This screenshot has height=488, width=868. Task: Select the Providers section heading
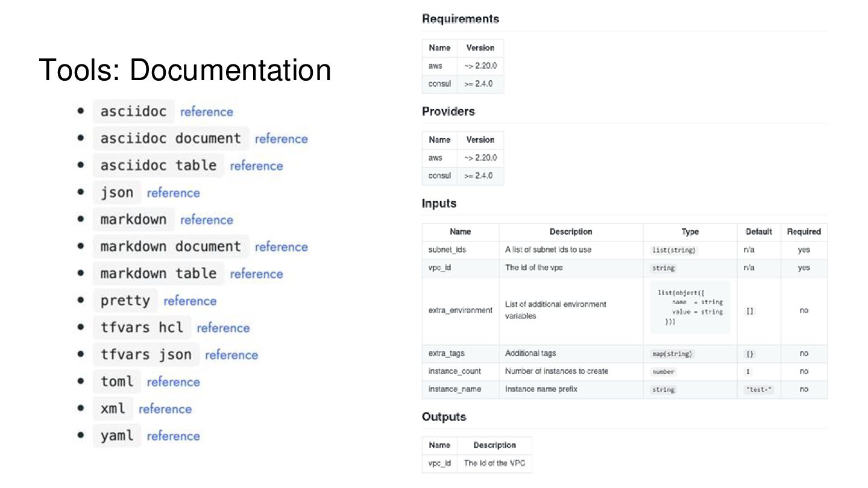[x=448, y=111]
